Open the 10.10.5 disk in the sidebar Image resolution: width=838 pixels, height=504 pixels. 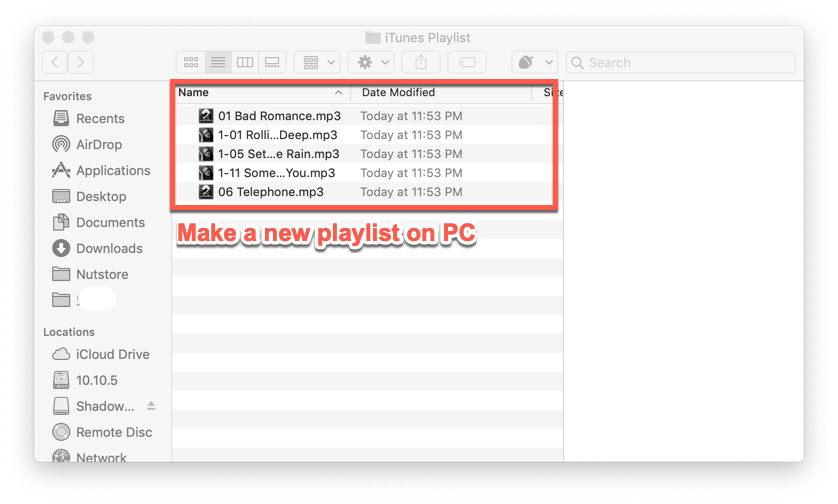(97, 381)
